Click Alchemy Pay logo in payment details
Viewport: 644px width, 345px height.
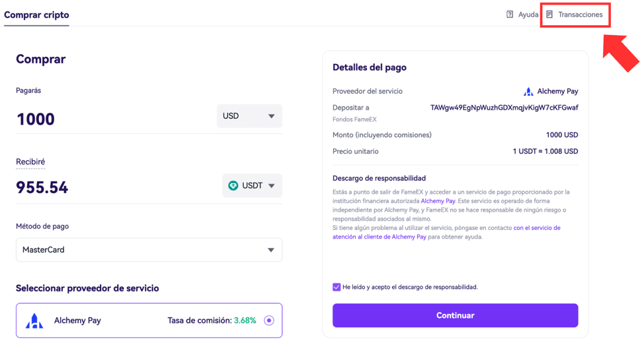(x=528, y=91)
